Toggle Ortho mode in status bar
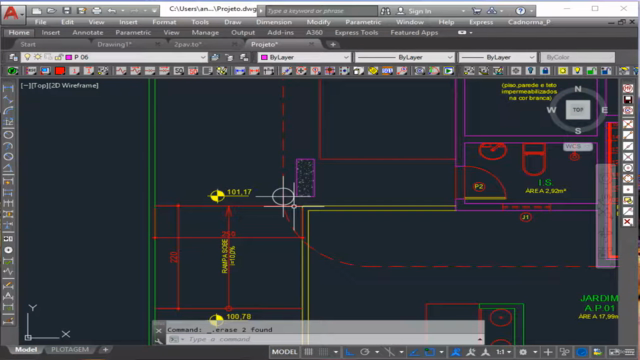Viewport: 640px width, 360px height. [350, 352]
